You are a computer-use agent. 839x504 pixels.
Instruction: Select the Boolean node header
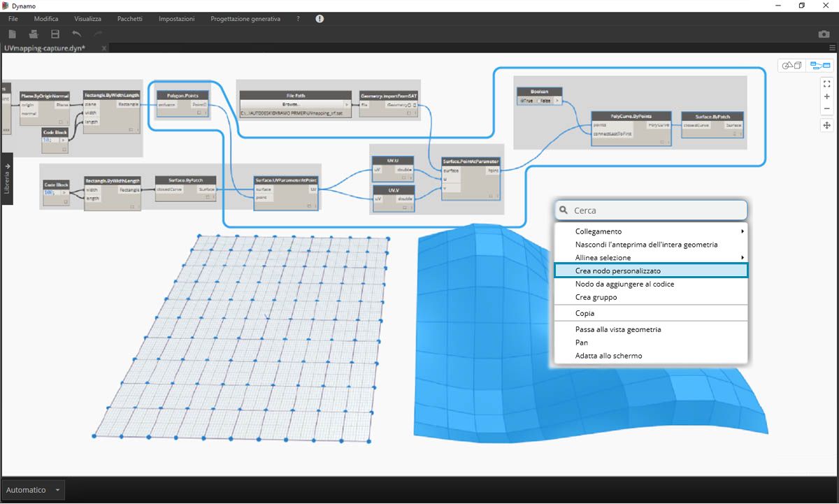540,92
